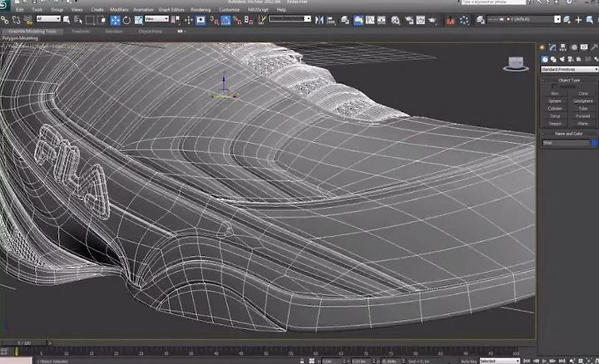Activate the Select and Rotate tool
The height and width of the screenshot is (364, 599).
[x=126, y=20]
